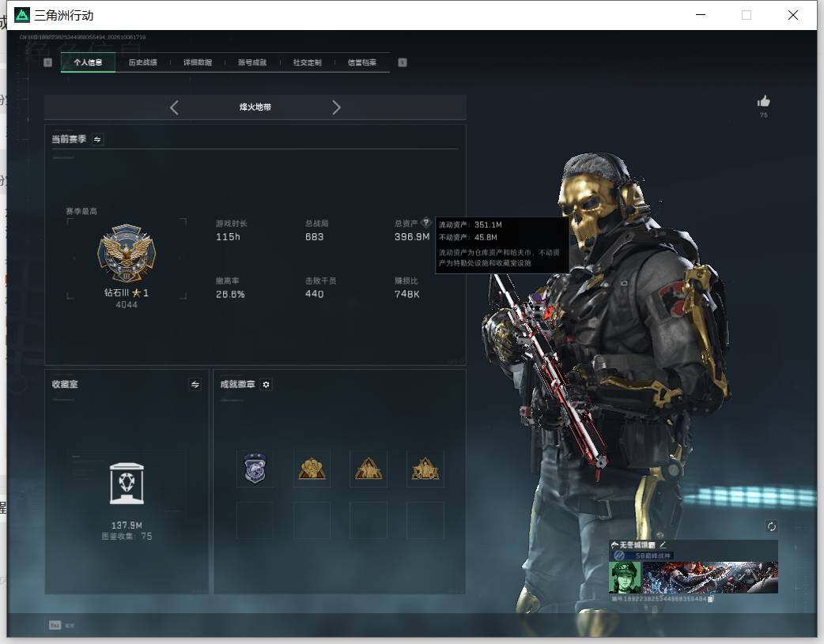This screenshot has width=824, height=644.
Task: Edit the player nickname with the pencil icon
Action: tap(663, 544)
